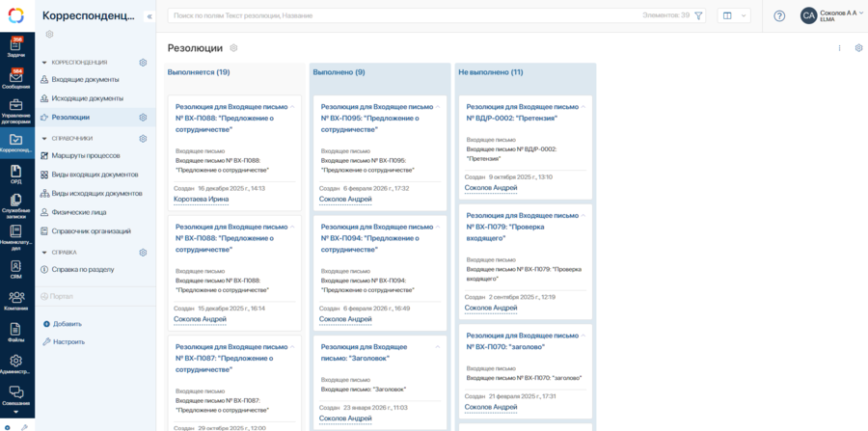Open Задачи in the left sidebar
Image resolution: width=868 pixels, height=431 pixels.
[16, 47]
